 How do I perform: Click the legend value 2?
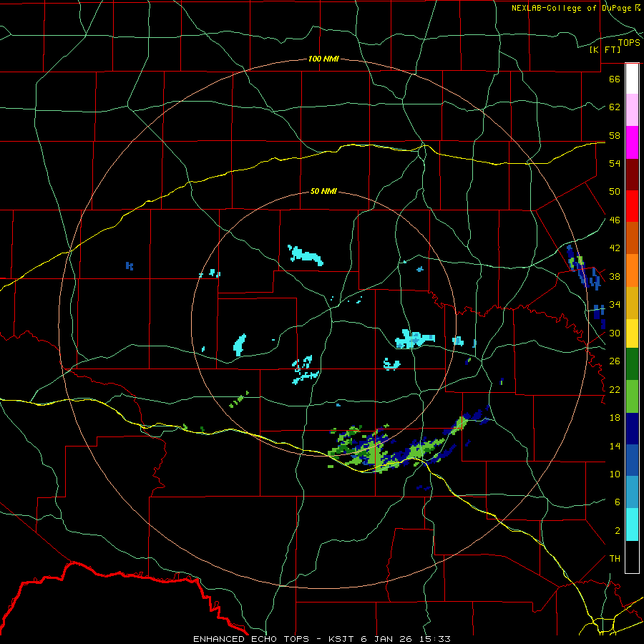[x=617, y=531]
